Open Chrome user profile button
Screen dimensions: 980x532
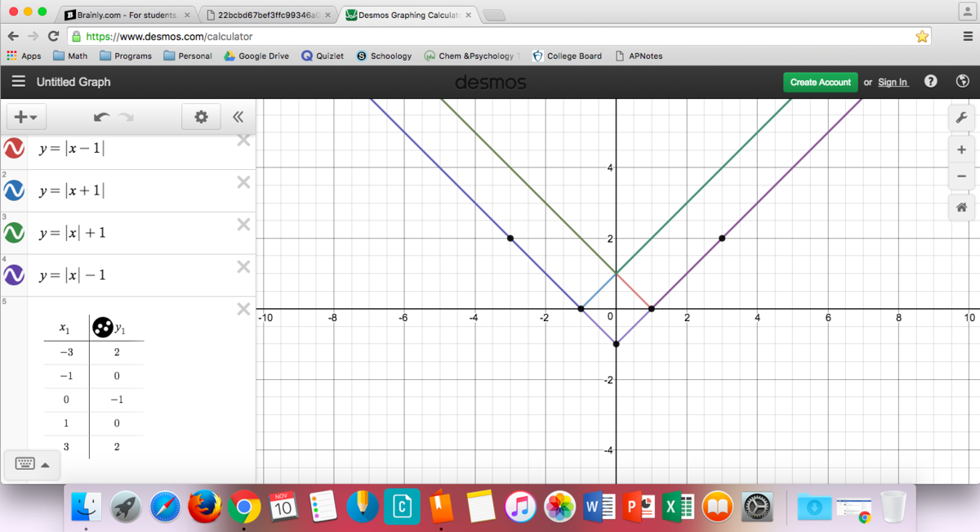click(966, 10)
